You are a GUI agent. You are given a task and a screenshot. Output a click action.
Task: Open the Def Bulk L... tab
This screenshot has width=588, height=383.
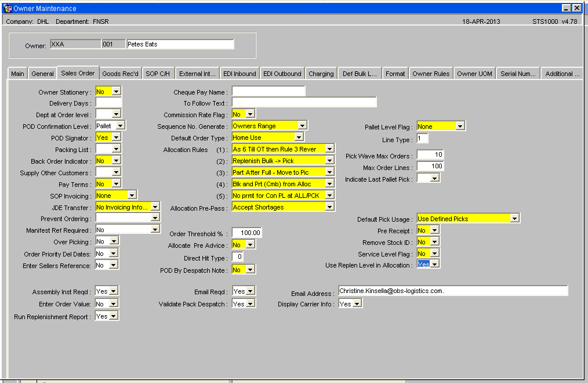360,74
